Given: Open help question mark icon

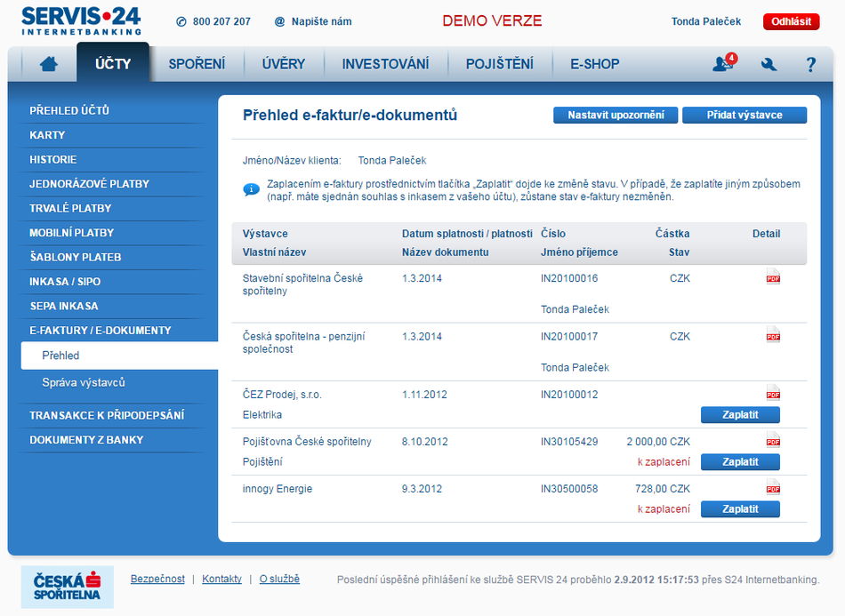Looking at the screenshot, I should point(810,65).
